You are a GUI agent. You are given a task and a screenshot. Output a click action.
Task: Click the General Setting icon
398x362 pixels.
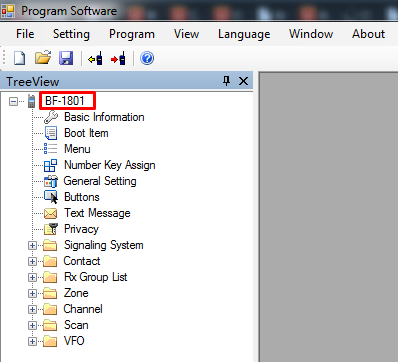tap(51, 181)
